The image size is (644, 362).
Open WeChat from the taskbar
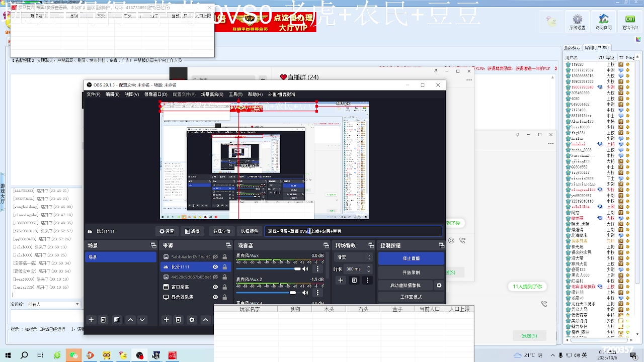coord(73,355)
